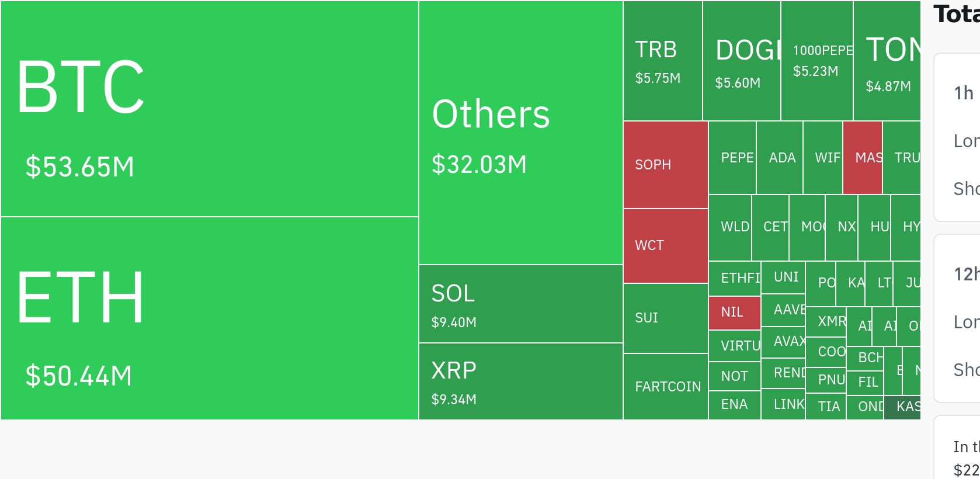Open the Others $32.03M block

[x=520, y=133]
